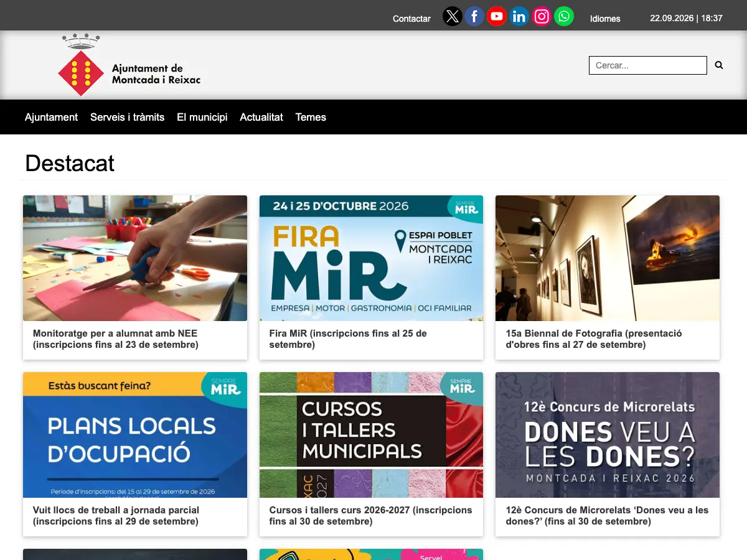Click the Dones veu a les dones banner
The width and height of the screenshot is (747, 560).
tap(608, 435)
